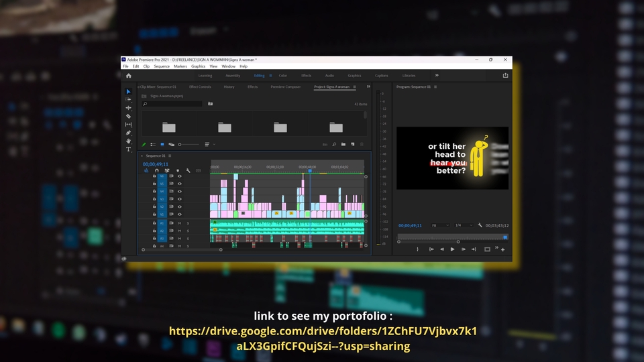Open the Window menu

tap(228, 66)
